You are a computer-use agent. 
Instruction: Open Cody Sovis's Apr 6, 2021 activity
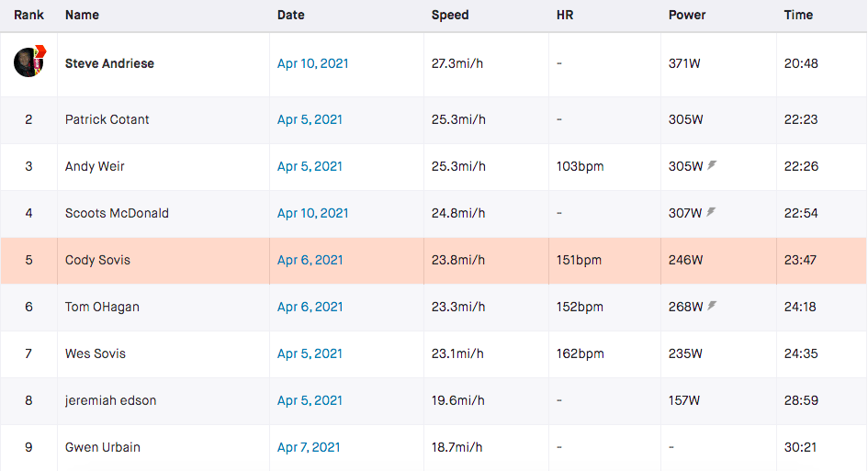[310, 261]
